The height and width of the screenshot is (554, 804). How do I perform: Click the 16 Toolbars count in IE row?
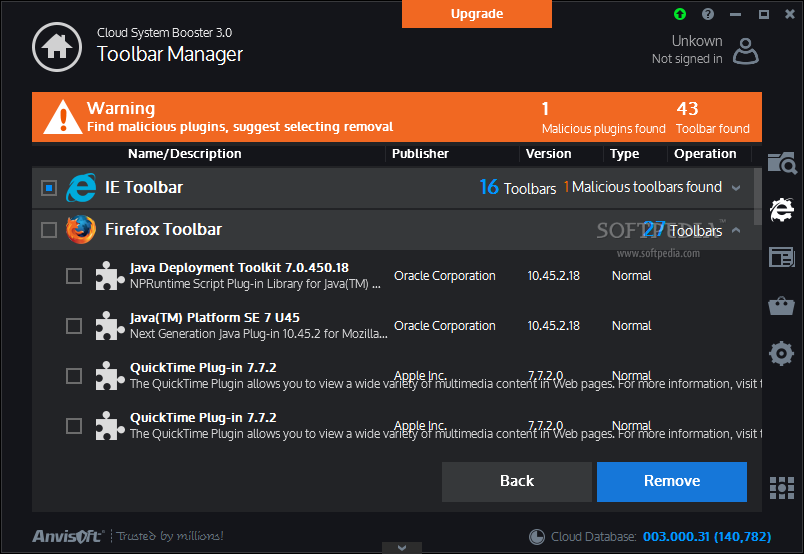(x=517, y=188)
